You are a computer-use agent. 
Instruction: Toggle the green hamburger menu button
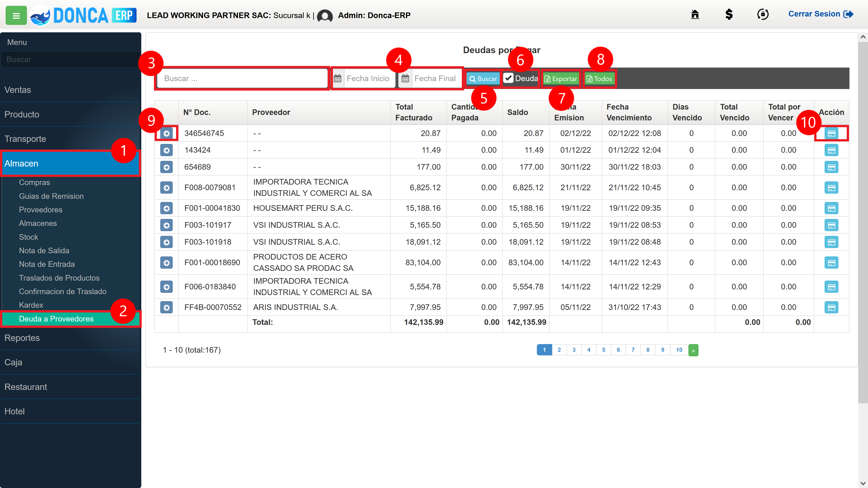(x=16, y=16)
